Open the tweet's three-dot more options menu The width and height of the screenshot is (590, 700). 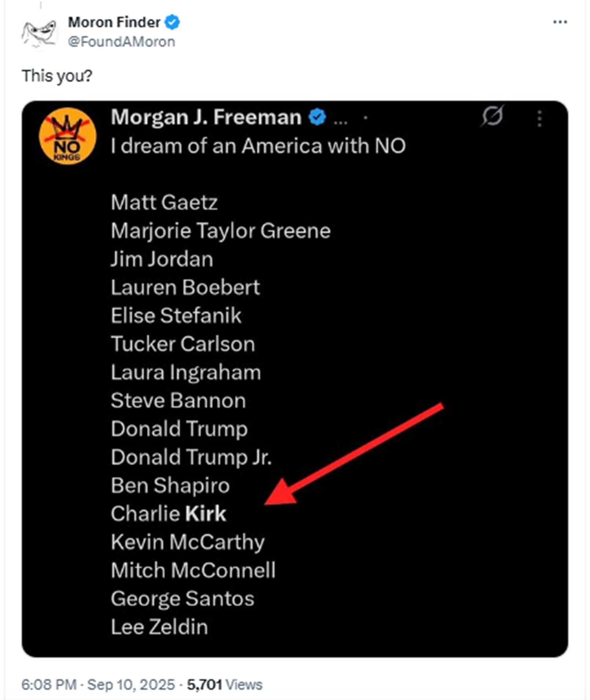[560, 22]
